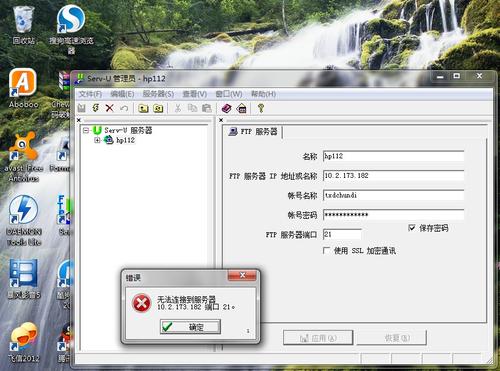
Task: Click the FTP 服务器端口 field
Action: click(x=342, y=234)
